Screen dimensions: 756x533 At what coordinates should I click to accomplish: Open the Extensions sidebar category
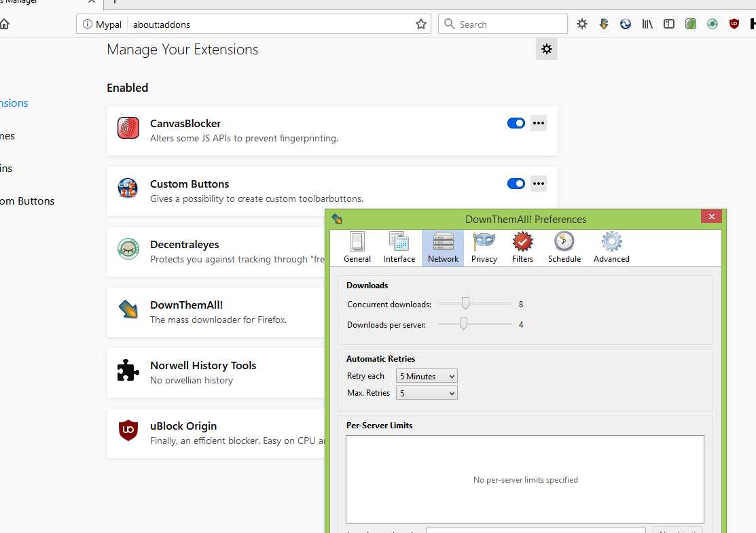coord(14,103)
